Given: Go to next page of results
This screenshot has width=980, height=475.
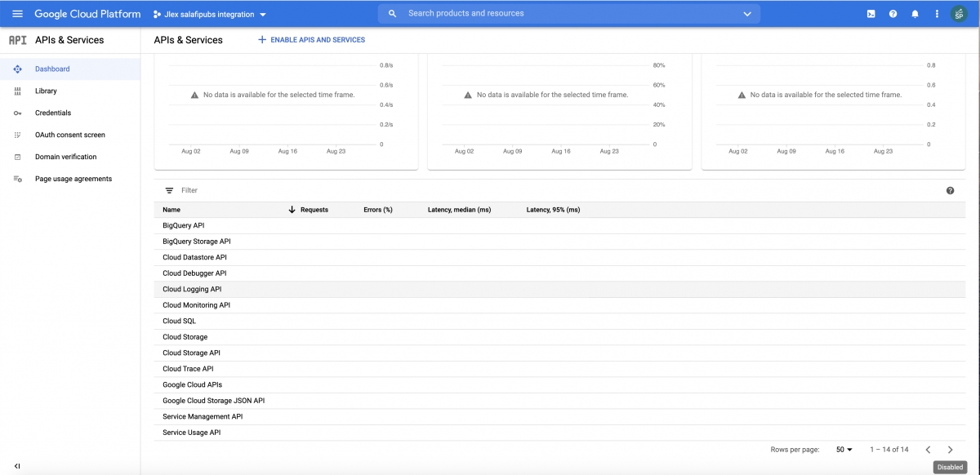Looking at the screenshot, I should tap(950, 450).
